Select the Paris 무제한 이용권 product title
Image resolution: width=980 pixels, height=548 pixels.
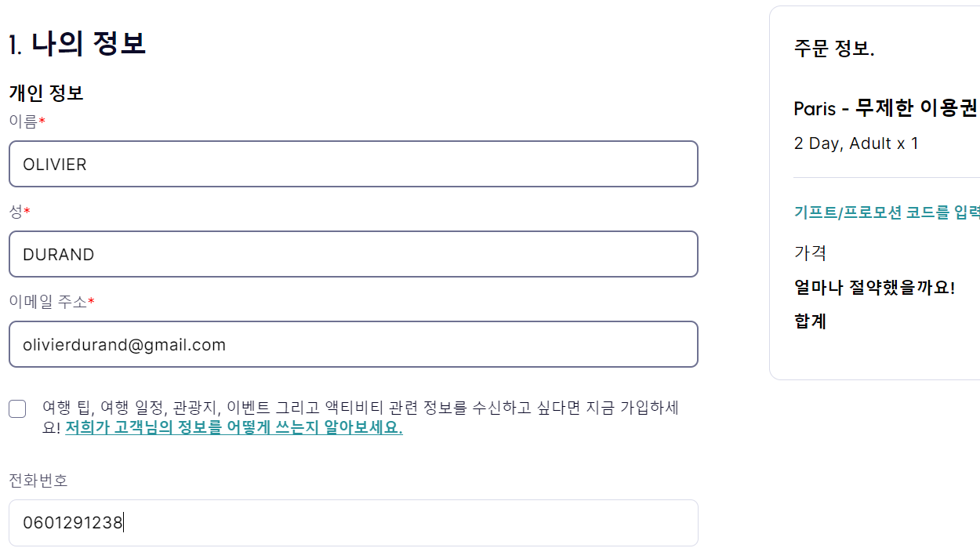click(885, 108)
